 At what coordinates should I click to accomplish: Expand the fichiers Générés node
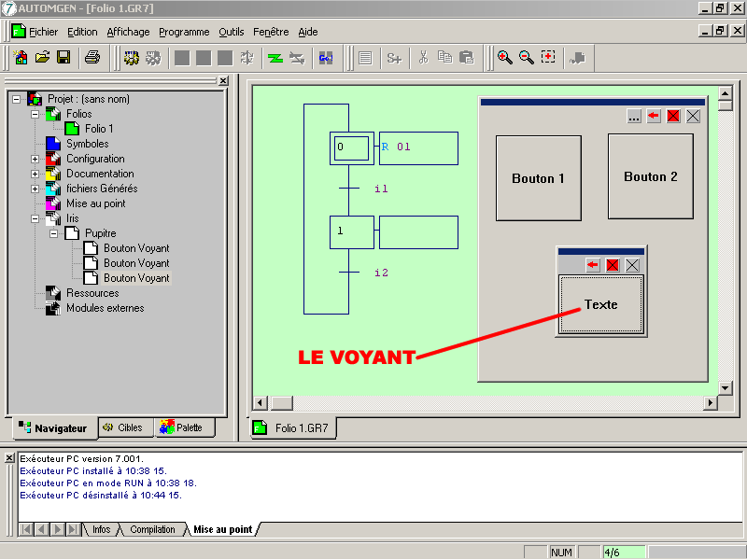[35, 189]
